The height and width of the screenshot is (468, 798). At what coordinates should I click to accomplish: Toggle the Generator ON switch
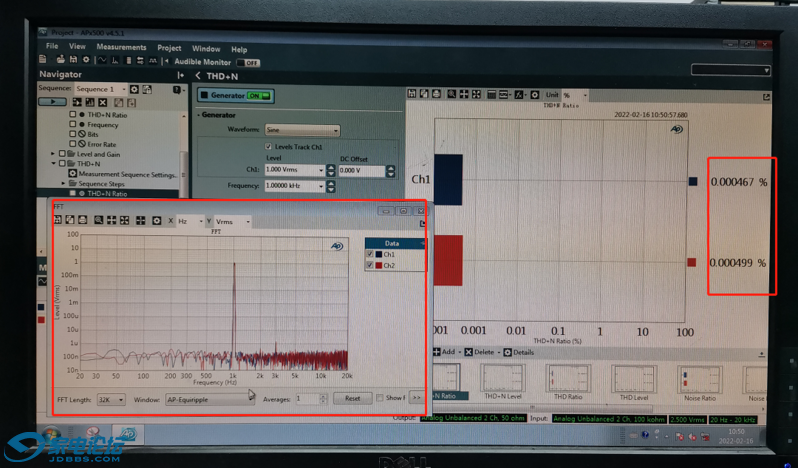[x=259, y=96]
